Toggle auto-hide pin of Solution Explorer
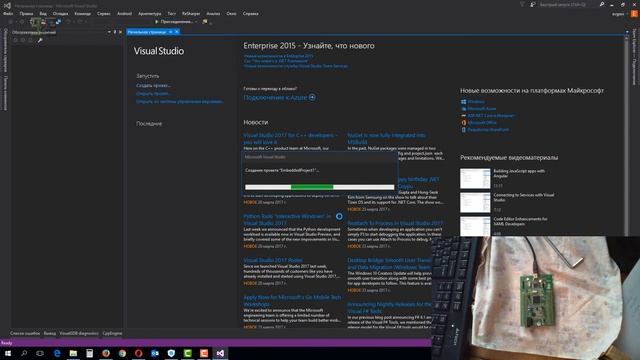This screenshot has width=640, height=360. (115, 32)
